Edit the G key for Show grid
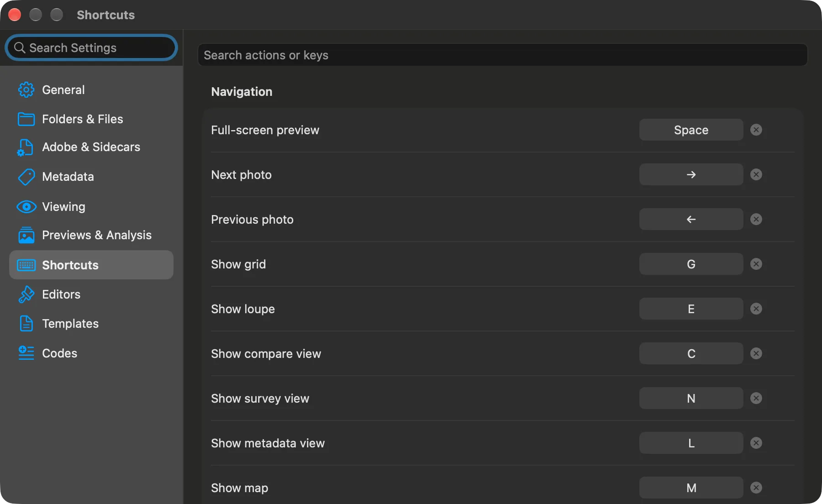This screenshot has width=822, height=504. pyautogui.click(x=691, y=264)
